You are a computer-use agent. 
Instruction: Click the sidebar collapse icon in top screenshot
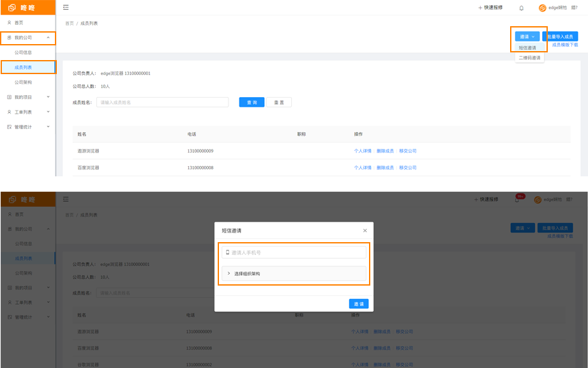66,8
